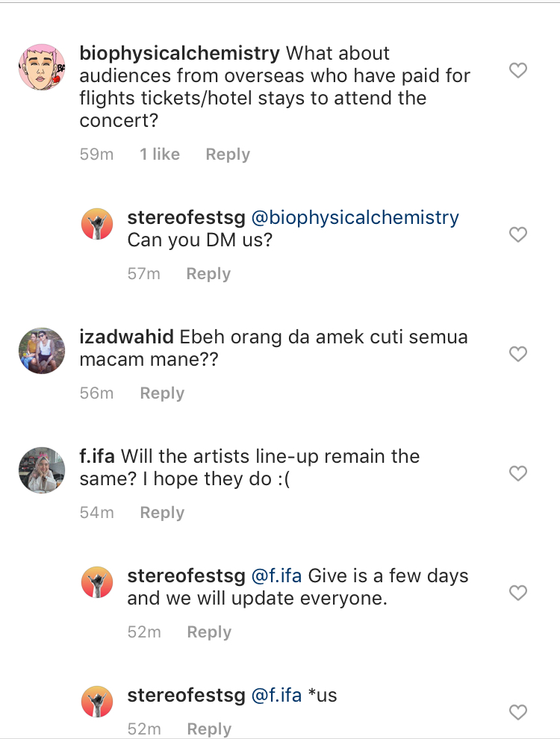Reply to stereofestsg's 57m comment
The image size is (560, 739).
pyautogui.click(x=208, y=274)
